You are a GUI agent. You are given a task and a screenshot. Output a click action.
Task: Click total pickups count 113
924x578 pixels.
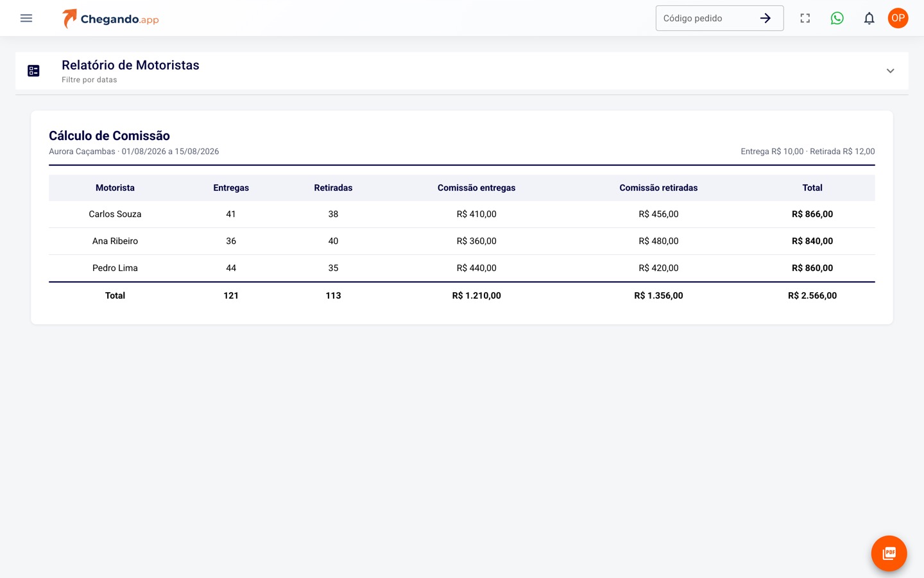coord(333,295)
